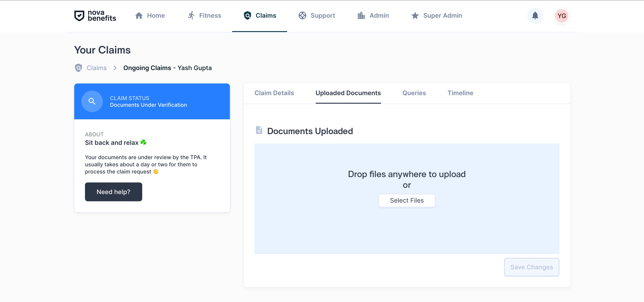The image size is (644, 302).
Task: Click the Claims shield icon in navbar
Action: (247, 15)
